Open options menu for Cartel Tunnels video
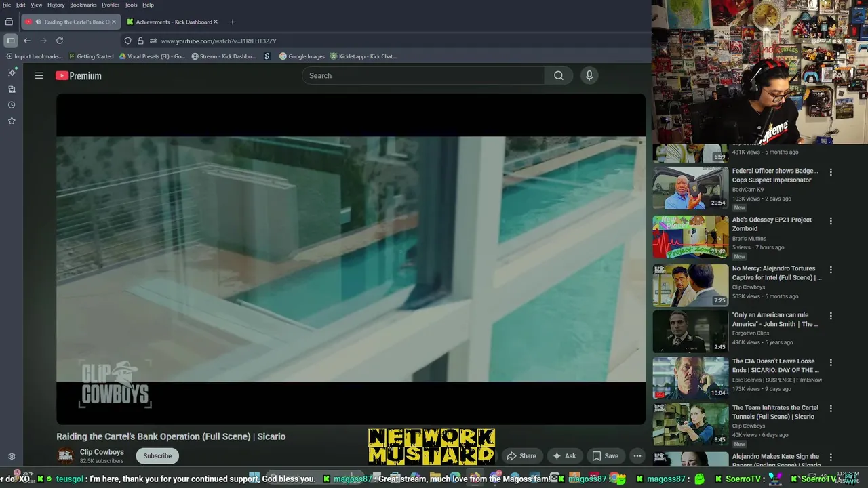Screen dimensions: 868x488 831,409
